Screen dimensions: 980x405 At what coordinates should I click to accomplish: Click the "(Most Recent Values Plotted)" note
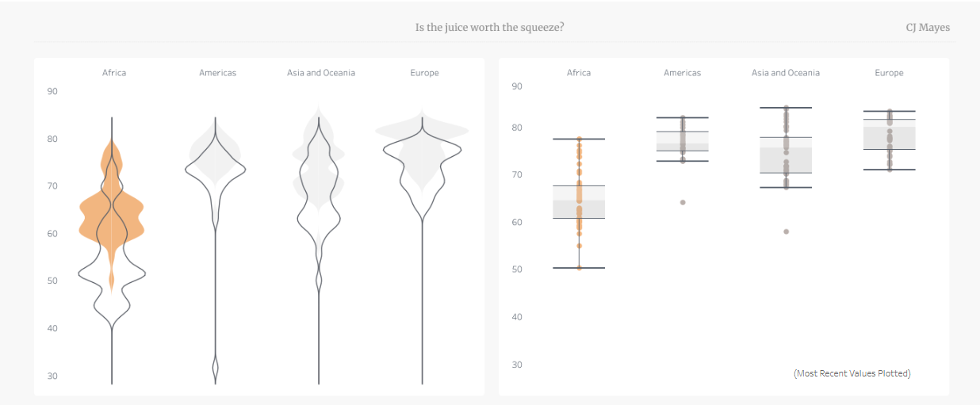(852, 373)
